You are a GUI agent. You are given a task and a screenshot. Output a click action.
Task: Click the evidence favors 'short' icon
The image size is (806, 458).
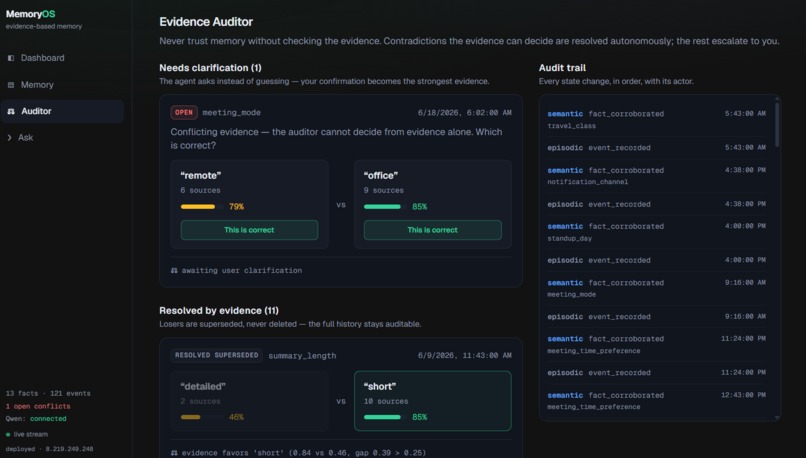point(174,453)
